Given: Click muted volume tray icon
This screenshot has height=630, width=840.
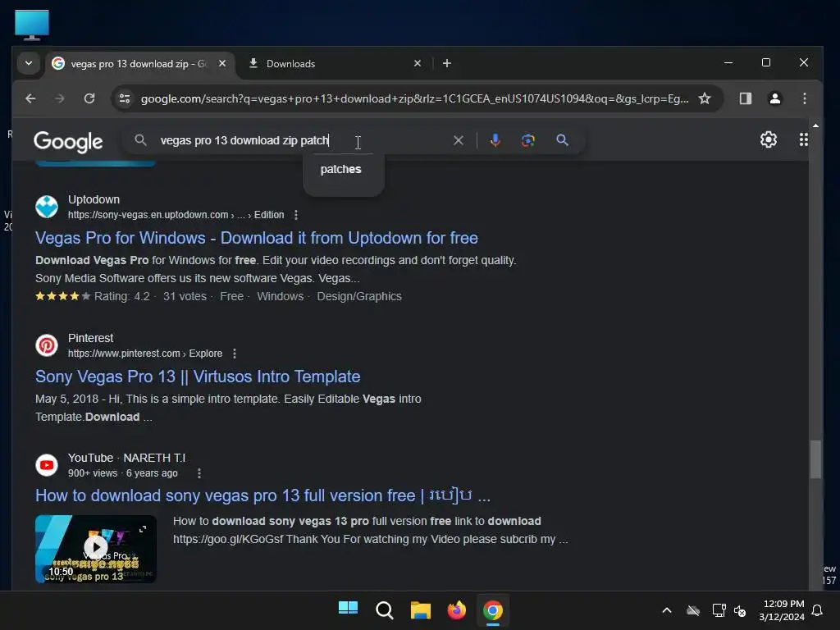Looking at the screenshot, I should coord(740,610).
